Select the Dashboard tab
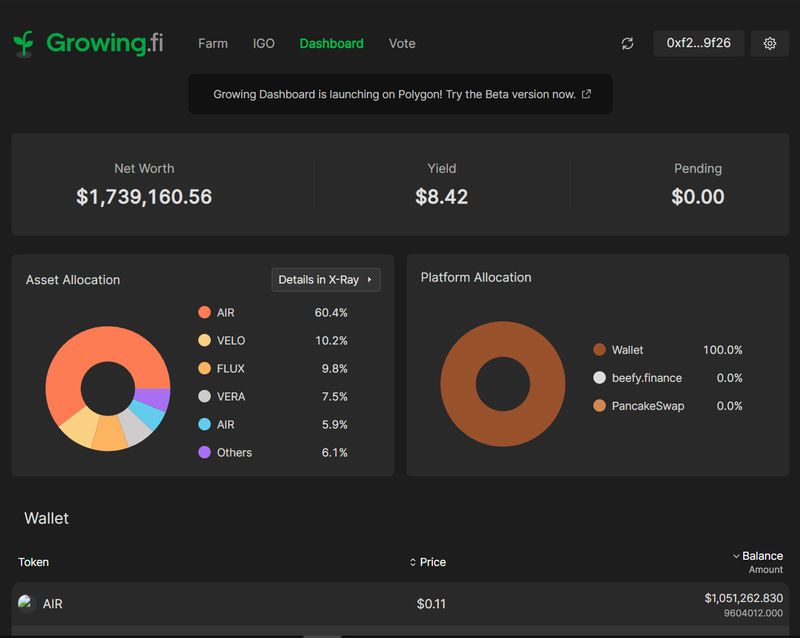 (x=331, y=44)
